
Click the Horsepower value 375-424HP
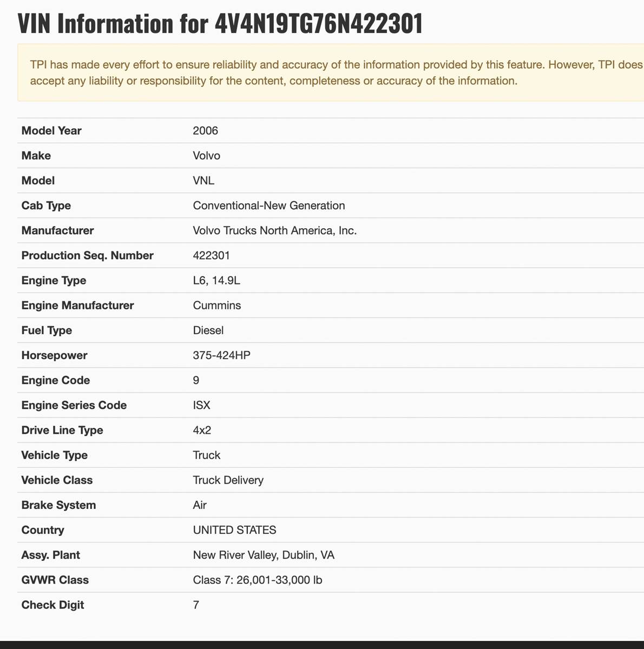point(221,355)
